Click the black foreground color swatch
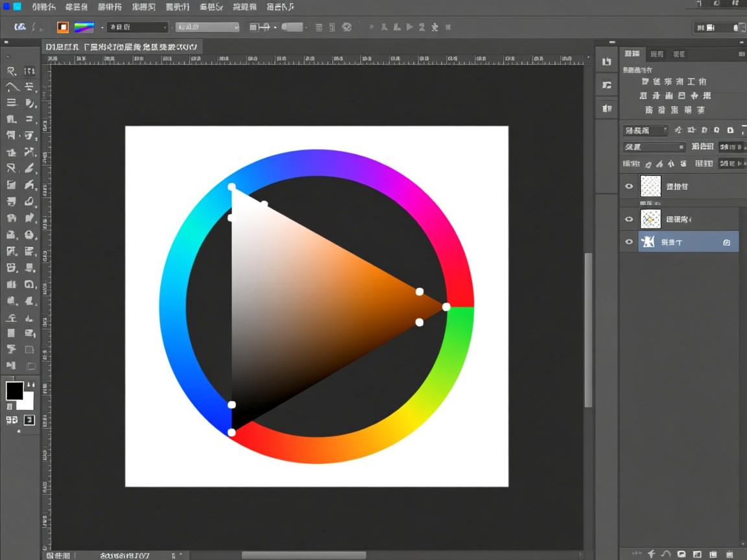The height and width of the screenshot is (560, 747). (14, 391)
